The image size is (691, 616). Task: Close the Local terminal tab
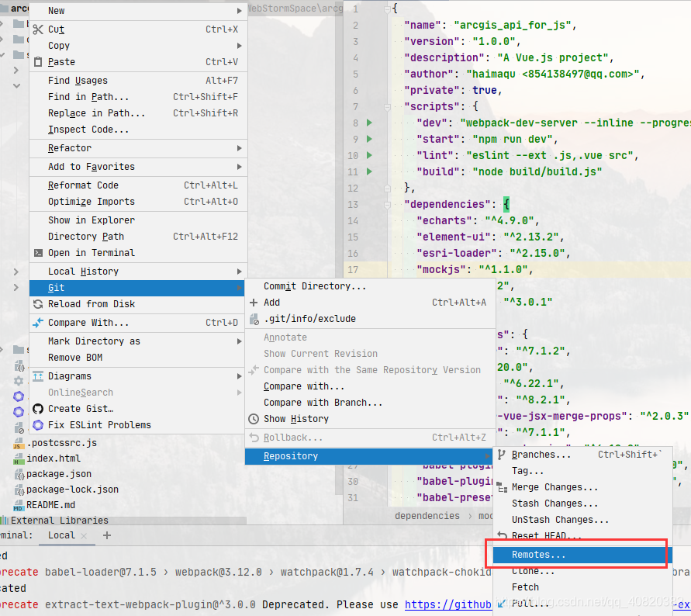[x=84, y=536]
